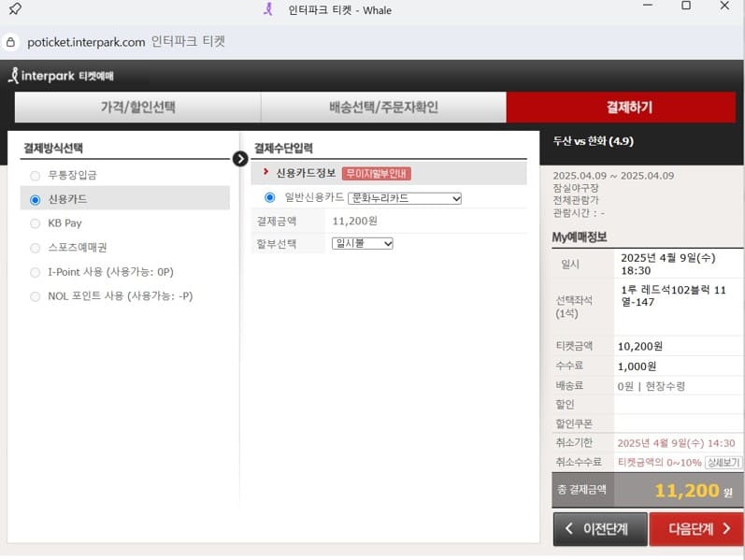Click 잠실야구장 venue text
Viewport: 745px width, 560px height.
click(x=576, y=188)
